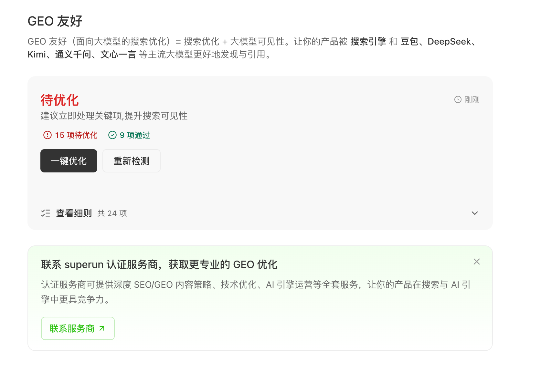Viewport: 541px width, 392px height.
Task: Dismiss the superun service provider banner
Action: (x=476, y=262)
